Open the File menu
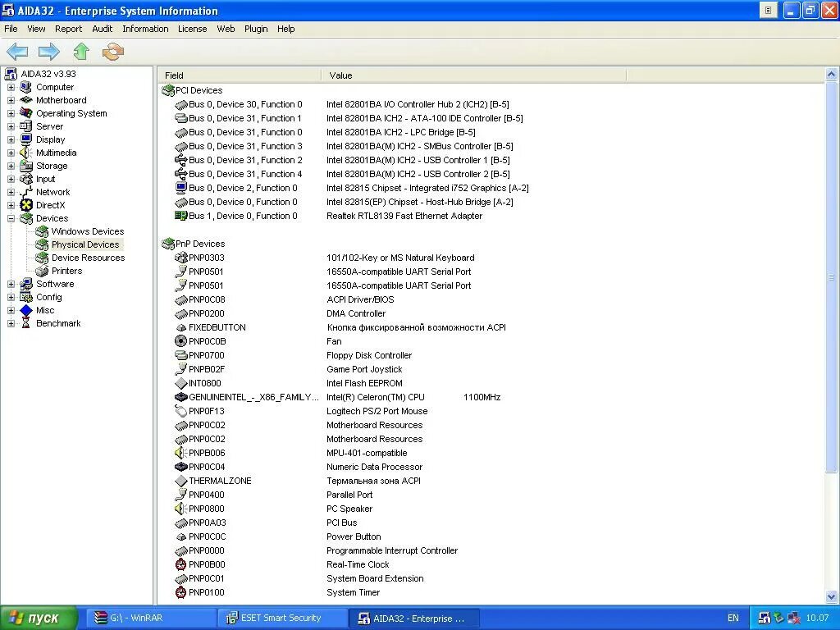Image resolution: width=840 pixels, height=630 pixels. [11, 29]
